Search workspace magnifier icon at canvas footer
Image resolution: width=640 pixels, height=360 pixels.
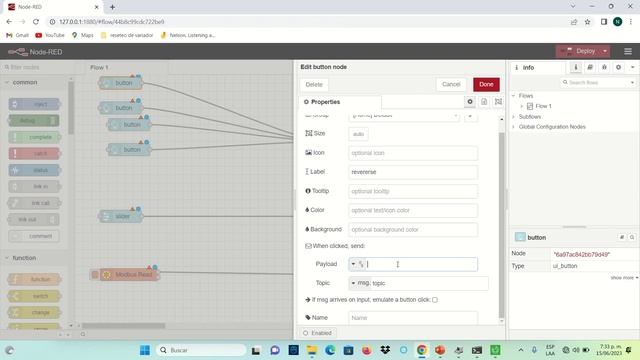[x=83, y=334]
